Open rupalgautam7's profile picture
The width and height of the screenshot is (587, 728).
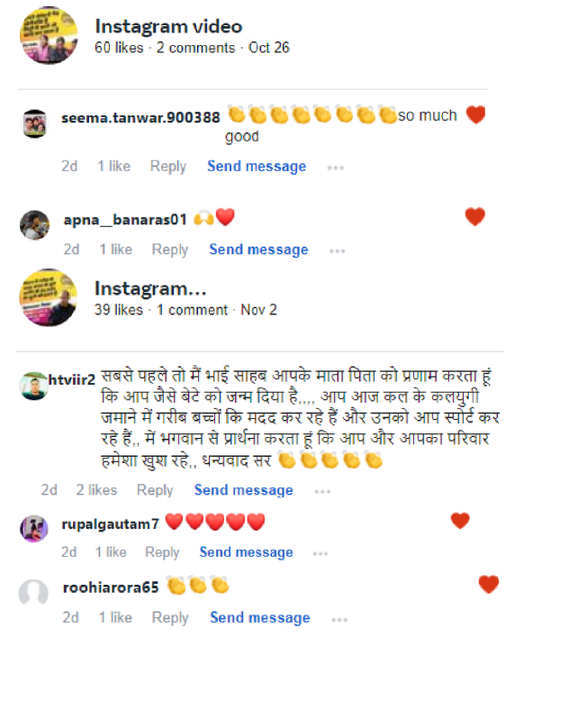34,528
